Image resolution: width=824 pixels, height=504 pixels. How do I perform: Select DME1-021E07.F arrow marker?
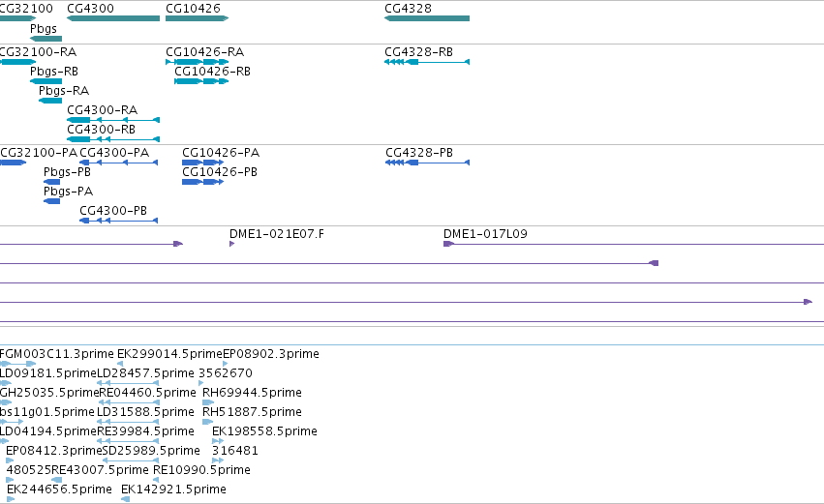(x=231, y=244)
